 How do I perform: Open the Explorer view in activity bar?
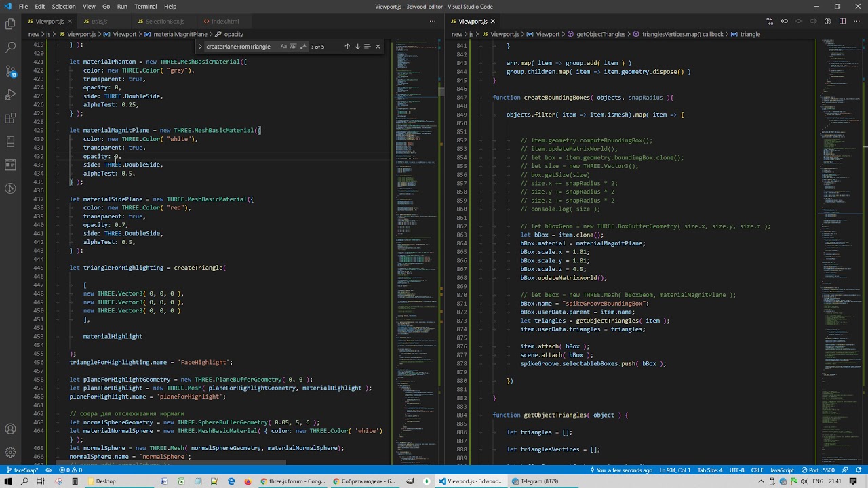pos(10,24)
